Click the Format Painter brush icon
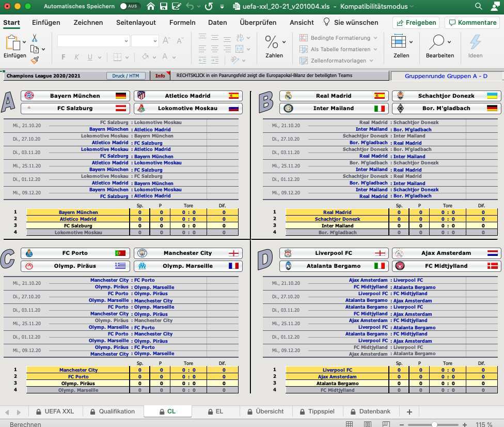 pos(35,60)
